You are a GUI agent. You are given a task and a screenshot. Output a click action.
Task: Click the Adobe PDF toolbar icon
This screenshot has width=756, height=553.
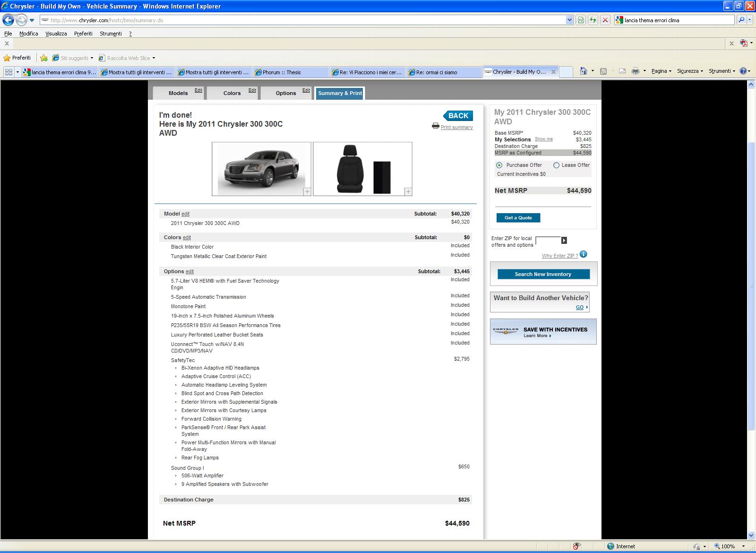[744, 43]
